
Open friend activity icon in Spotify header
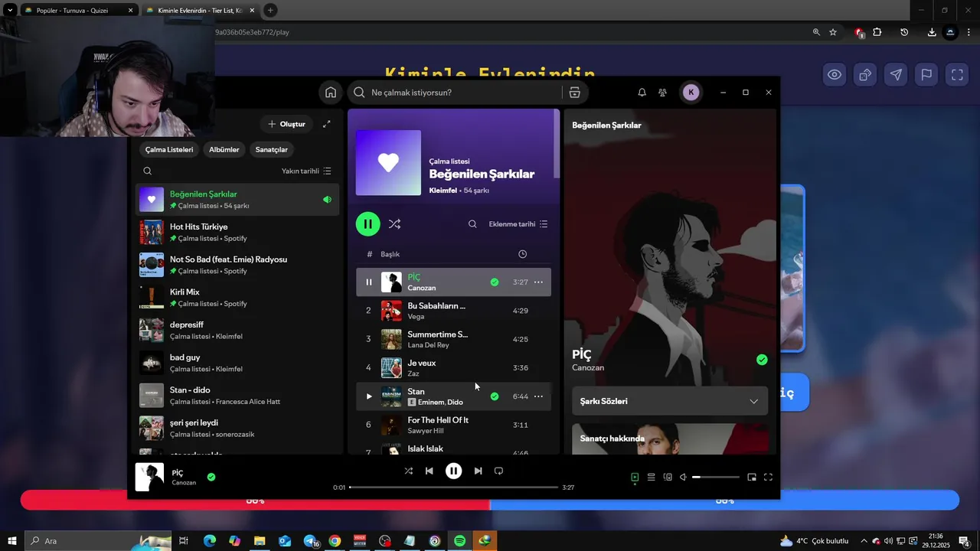coord(663,93)
